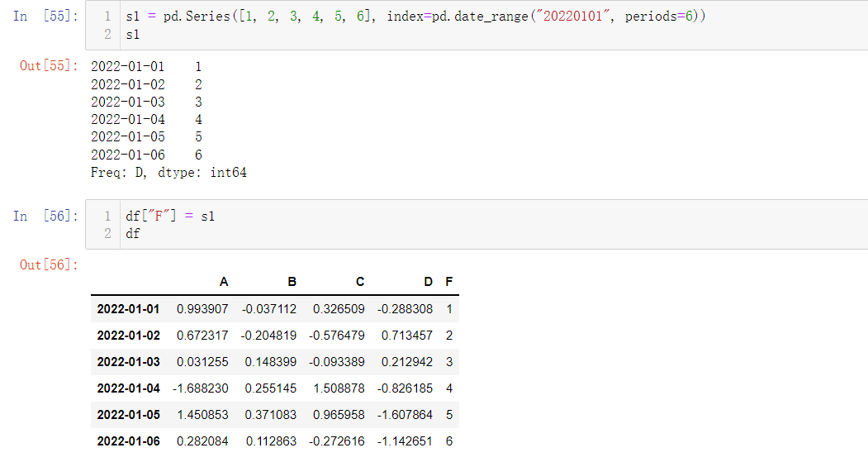Click cell value -0.288308
This screenshot has height=462, width=868.
[x=406, y=309]
